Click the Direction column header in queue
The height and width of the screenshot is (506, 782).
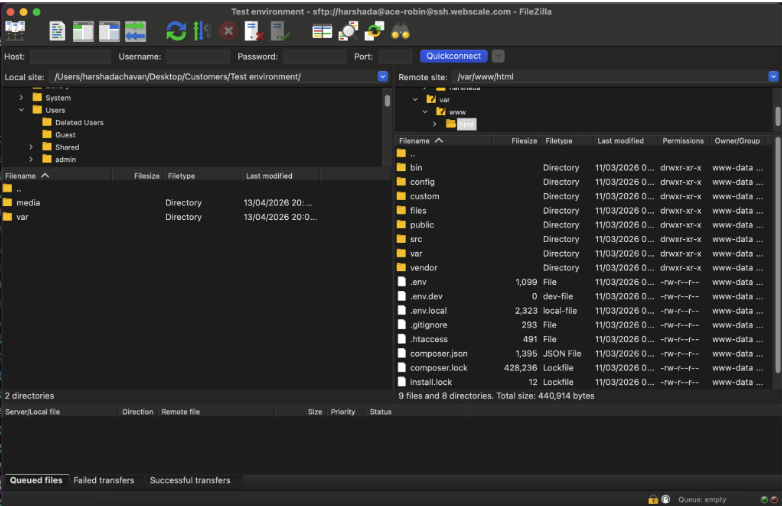pos(138,411)
